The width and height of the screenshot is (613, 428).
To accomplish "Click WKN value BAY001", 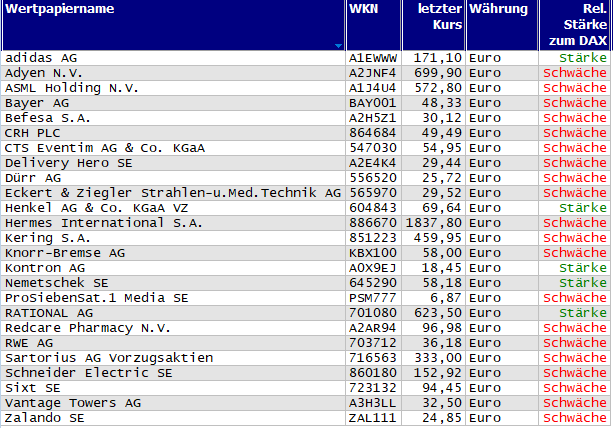I will point(373,103).
